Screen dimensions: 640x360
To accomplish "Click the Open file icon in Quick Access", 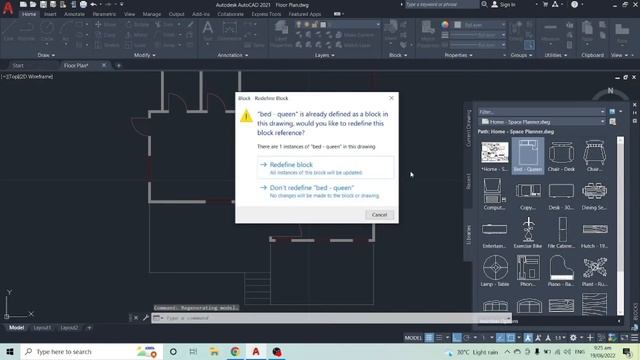I will click(33, 4).
